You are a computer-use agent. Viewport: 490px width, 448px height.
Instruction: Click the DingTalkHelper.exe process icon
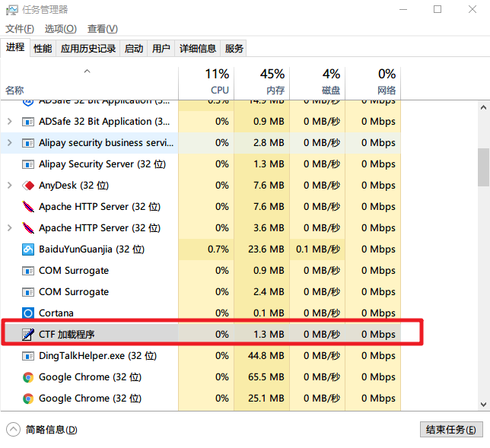[28, 356]
